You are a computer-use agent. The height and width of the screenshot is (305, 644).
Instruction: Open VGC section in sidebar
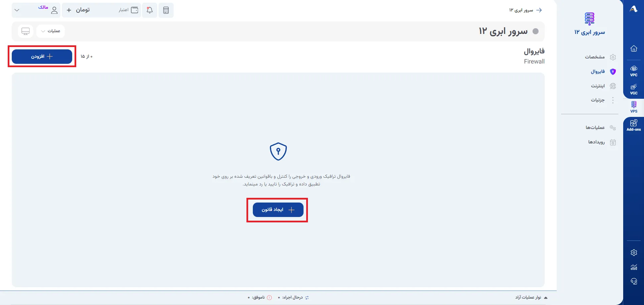[634, 89]
